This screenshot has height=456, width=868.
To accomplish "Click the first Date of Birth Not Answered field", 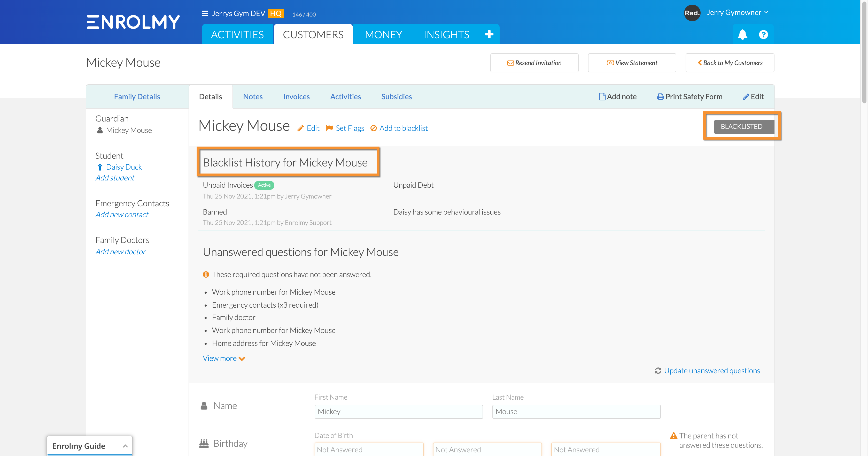I will click(369, 450).
